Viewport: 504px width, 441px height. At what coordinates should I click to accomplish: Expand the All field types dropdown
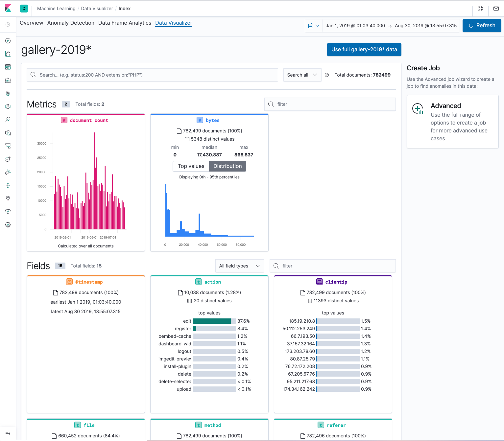[x=240, y=266]
